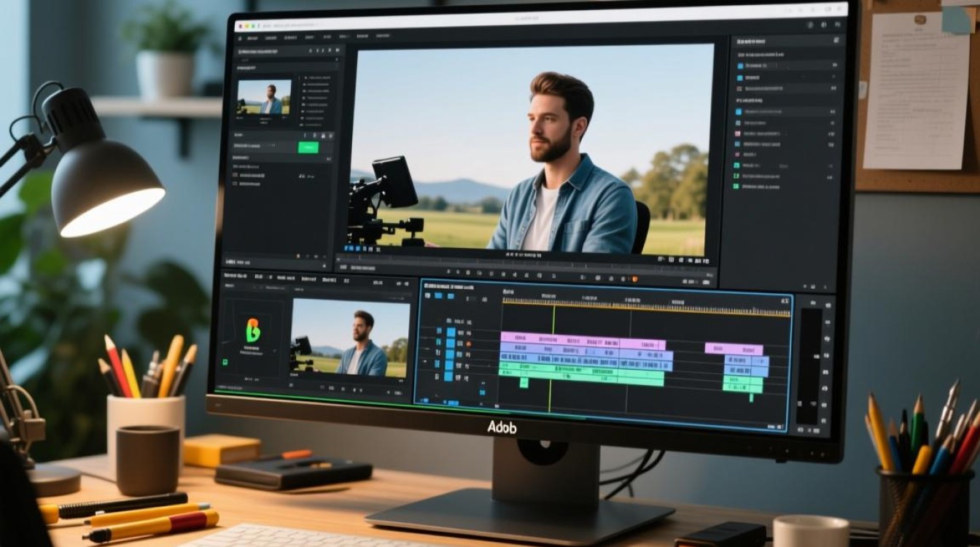Select the long green clip on the timeline
This screenshot has width=980, height=547.
[582, 375]
